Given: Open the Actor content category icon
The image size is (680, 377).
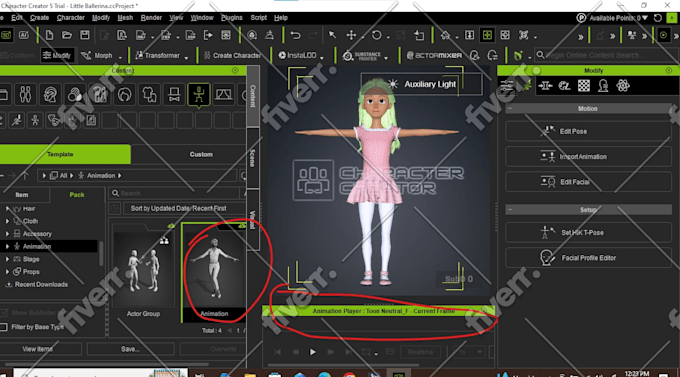Looking at the screenshot, I should click(25, 94).
